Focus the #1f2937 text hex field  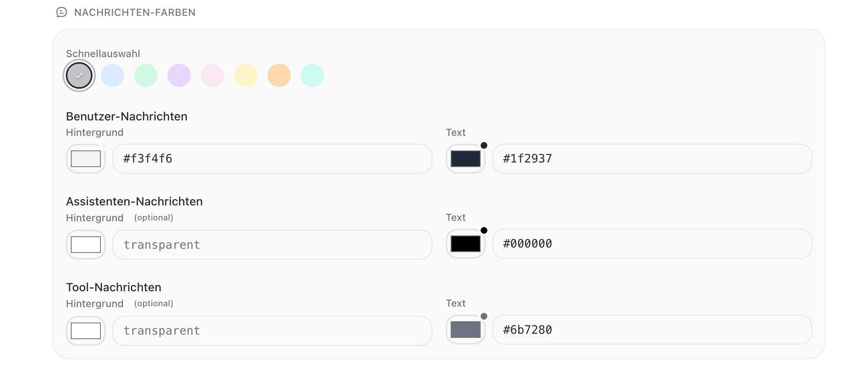pos(652,159)
